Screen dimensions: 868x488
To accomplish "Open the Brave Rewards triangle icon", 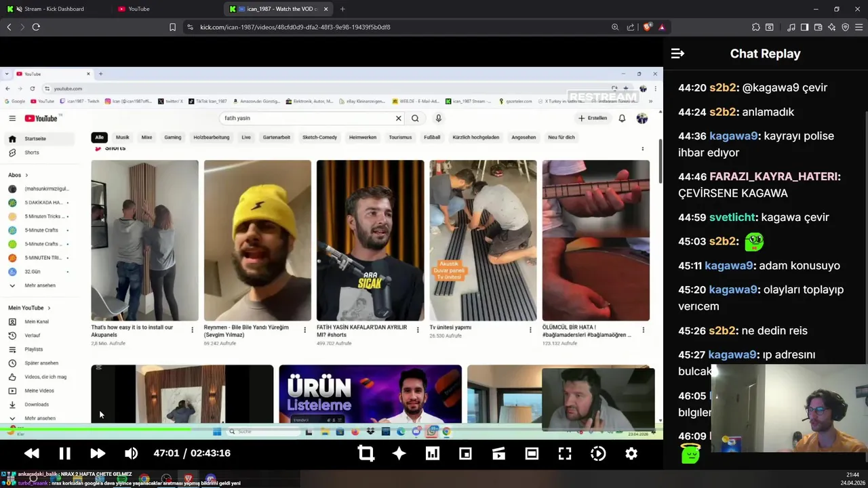I will [x=662, y=27].
